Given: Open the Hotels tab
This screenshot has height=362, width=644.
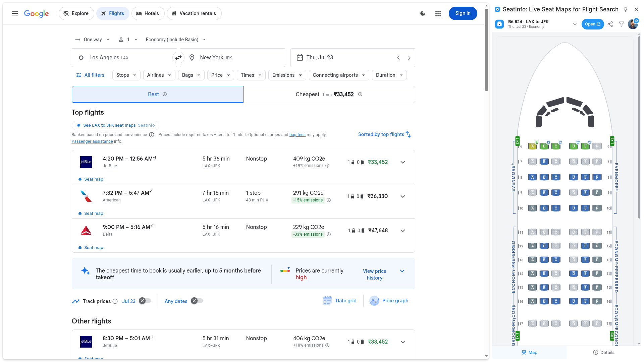Looking at the screenshot, I should coord(148,13).
